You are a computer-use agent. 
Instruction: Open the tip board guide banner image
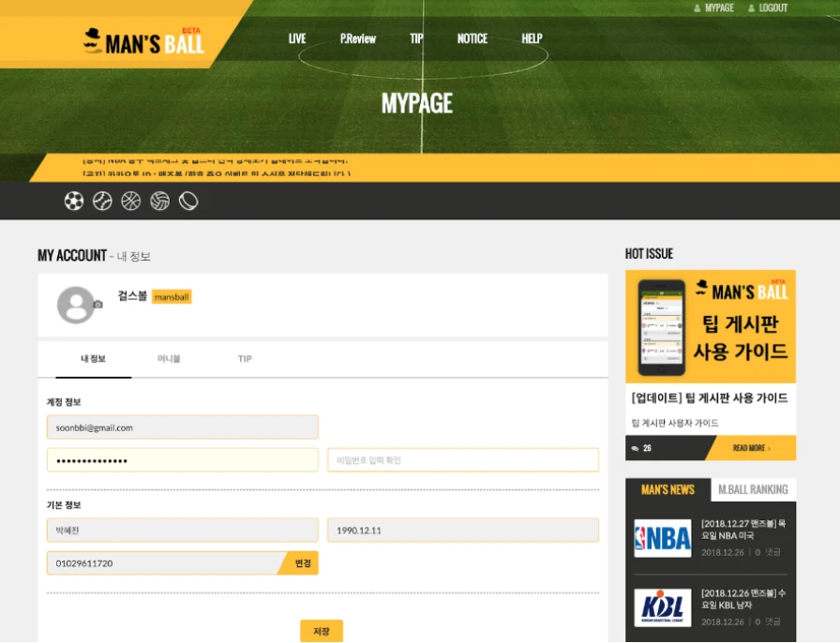pyautogui.click(x=711, y=326)
